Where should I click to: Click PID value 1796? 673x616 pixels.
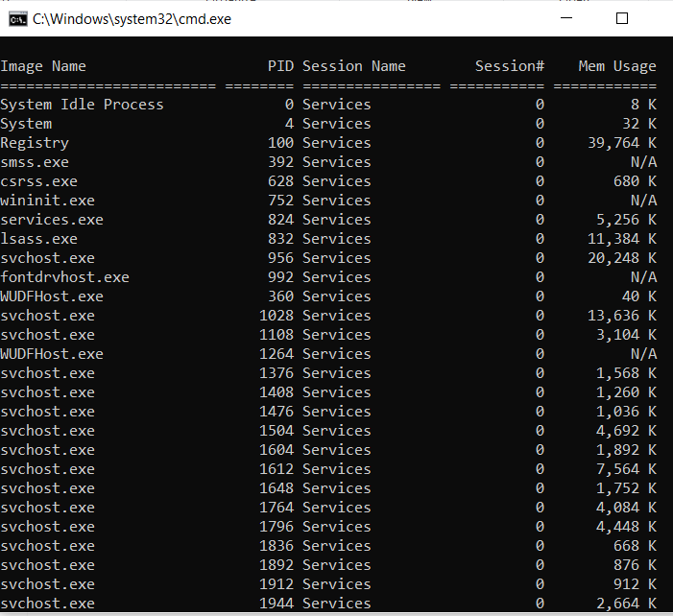[x=276, y=527]
